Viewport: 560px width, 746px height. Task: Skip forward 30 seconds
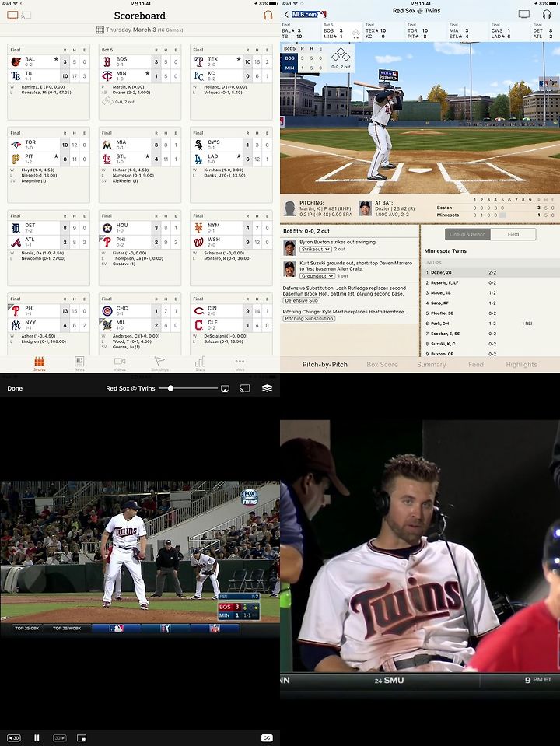pos(59,738)
